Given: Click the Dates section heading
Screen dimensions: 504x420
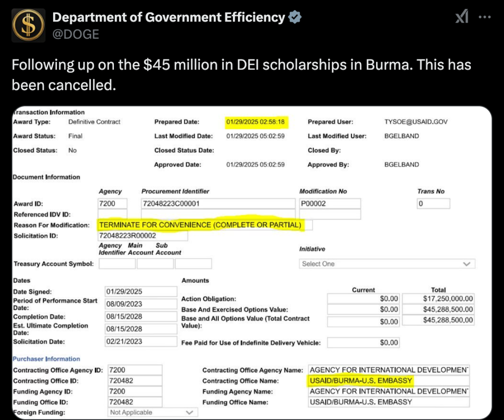Looking at the screenshot, I should point(21,280).
